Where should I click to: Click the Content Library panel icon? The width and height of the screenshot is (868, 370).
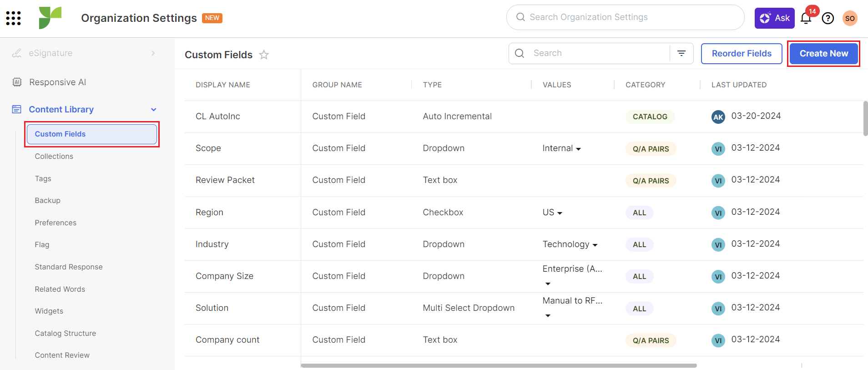tap(17, 109)
